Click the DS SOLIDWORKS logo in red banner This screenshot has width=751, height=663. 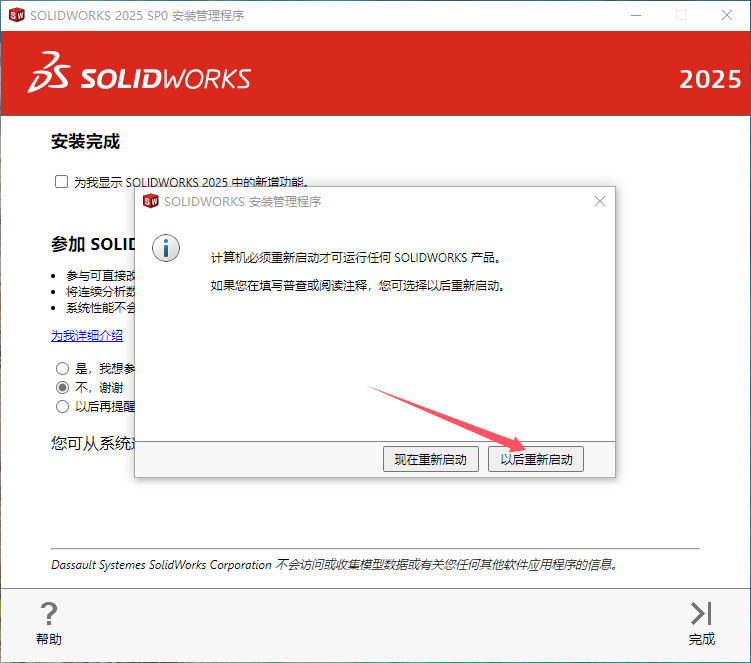139,78
